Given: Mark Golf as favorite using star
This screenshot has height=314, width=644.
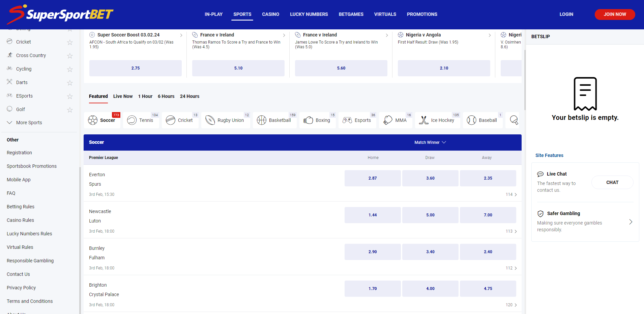Looking at the screenshot, I should pos(70,110).
